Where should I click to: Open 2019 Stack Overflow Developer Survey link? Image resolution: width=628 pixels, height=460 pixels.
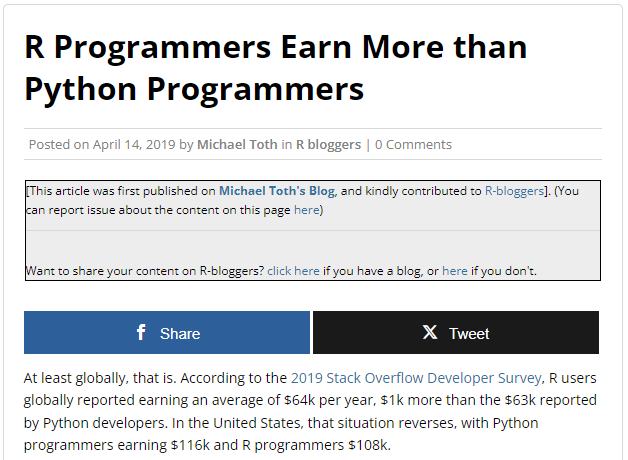[x=416, y=378]
